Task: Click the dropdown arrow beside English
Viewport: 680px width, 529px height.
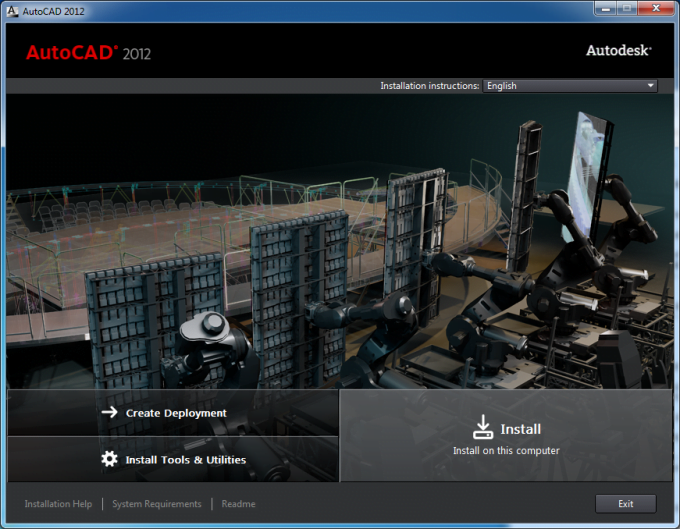Action: click(650, 86)
